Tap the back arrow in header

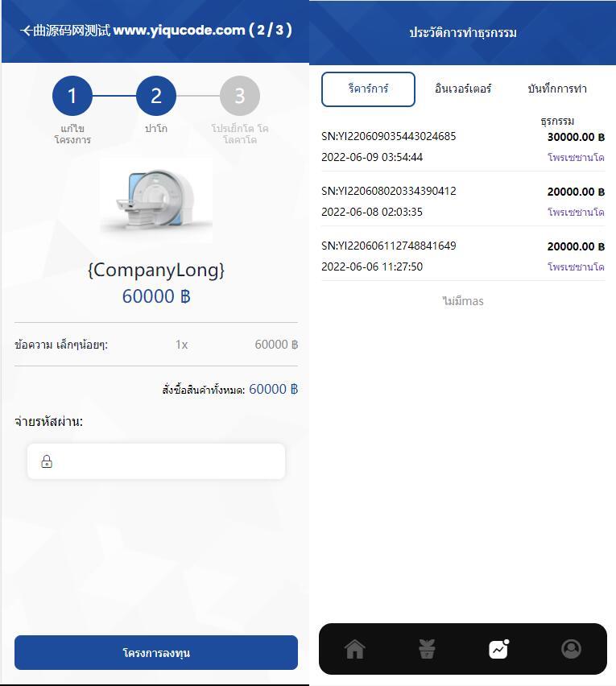[x=27, y=31]
